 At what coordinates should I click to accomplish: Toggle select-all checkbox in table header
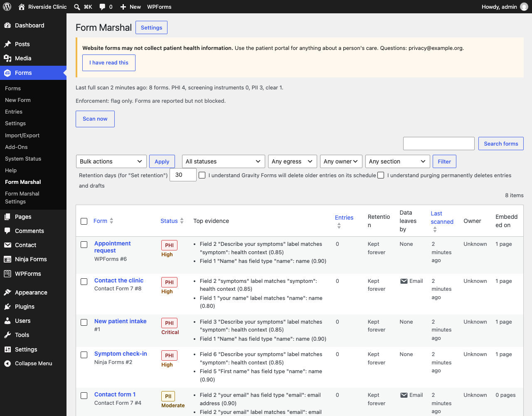click(x=84, y=221)
